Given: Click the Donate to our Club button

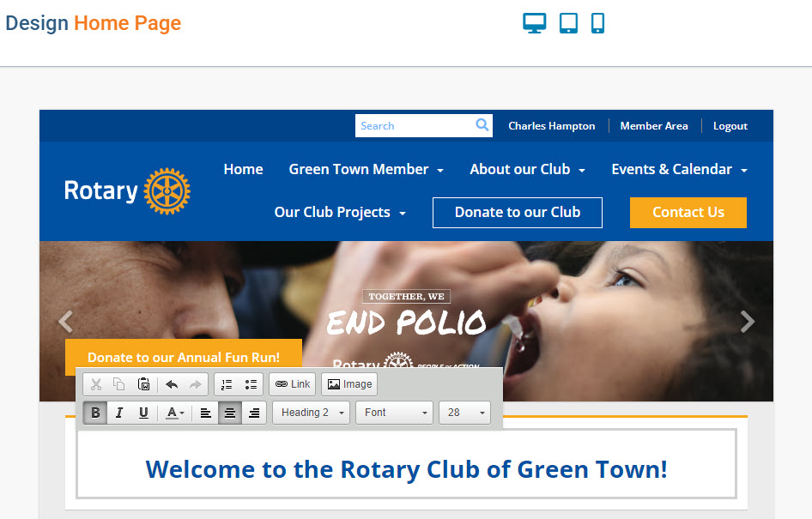Looking at the screenshot, I should coord(518,212).
